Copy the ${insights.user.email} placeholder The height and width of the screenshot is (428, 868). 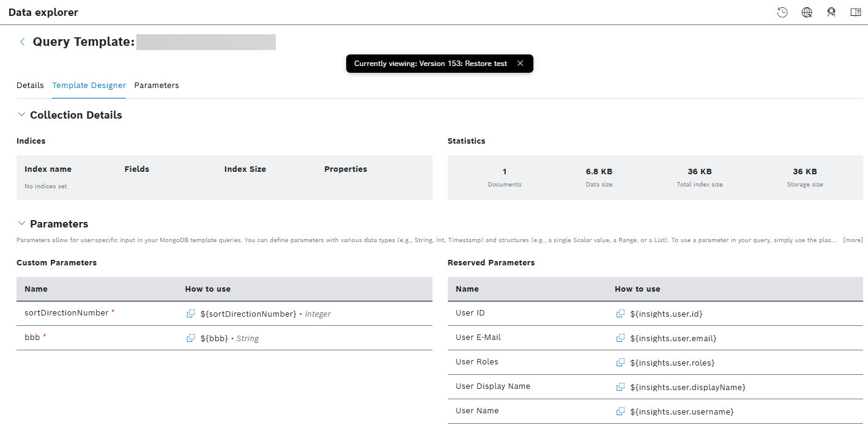621,338
